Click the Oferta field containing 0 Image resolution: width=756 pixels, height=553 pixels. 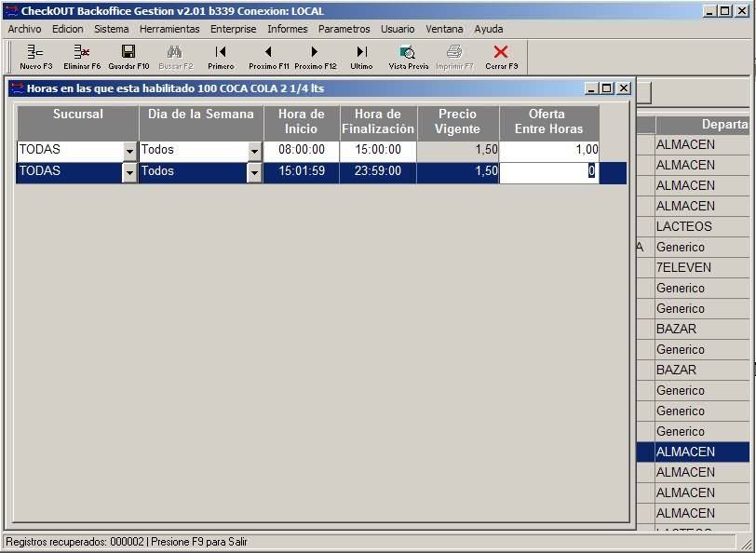pos(549,172)
